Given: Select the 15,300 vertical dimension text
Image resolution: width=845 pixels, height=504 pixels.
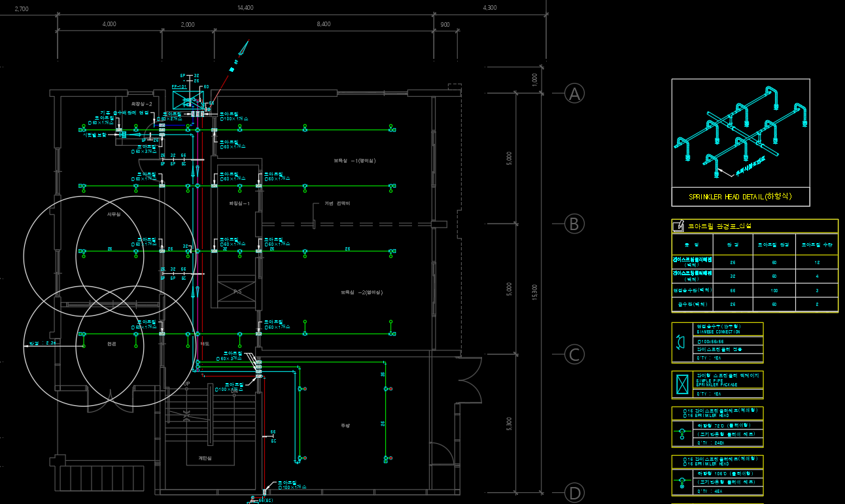Looking at the screenshot, I should [x=534, y=292].
